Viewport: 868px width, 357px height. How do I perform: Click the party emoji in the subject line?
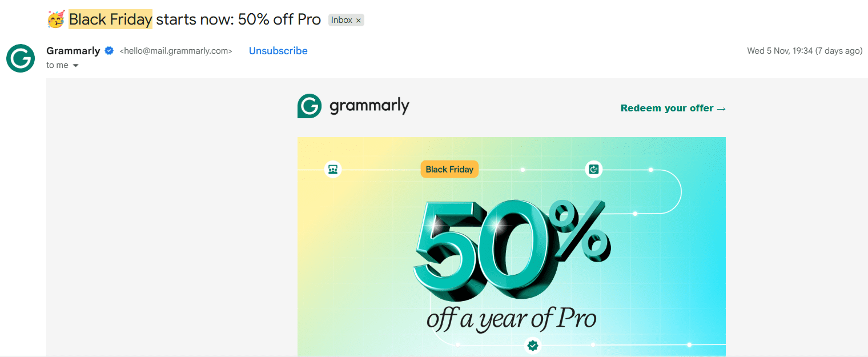55,19
